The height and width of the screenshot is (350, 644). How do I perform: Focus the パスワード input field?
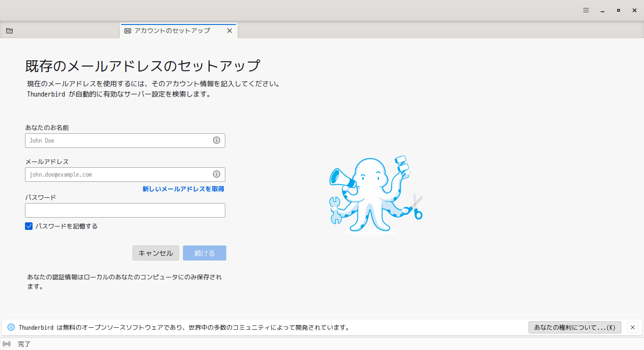click(x=125, y=210)
